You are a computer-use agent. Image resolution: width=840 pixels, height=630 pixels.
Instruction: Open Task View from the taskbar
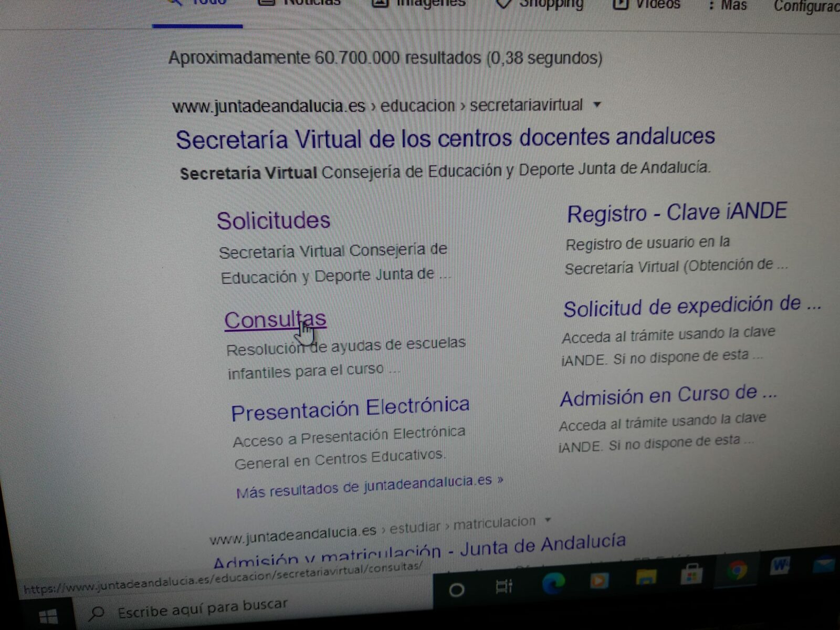point(504,587)
